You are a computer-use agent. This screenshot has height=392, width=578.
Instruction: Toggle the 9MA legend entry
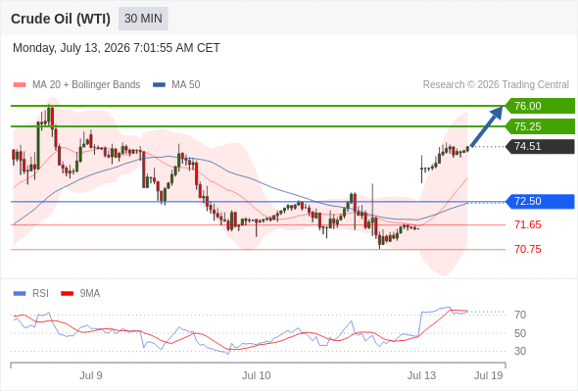click(x=80, y=294)
